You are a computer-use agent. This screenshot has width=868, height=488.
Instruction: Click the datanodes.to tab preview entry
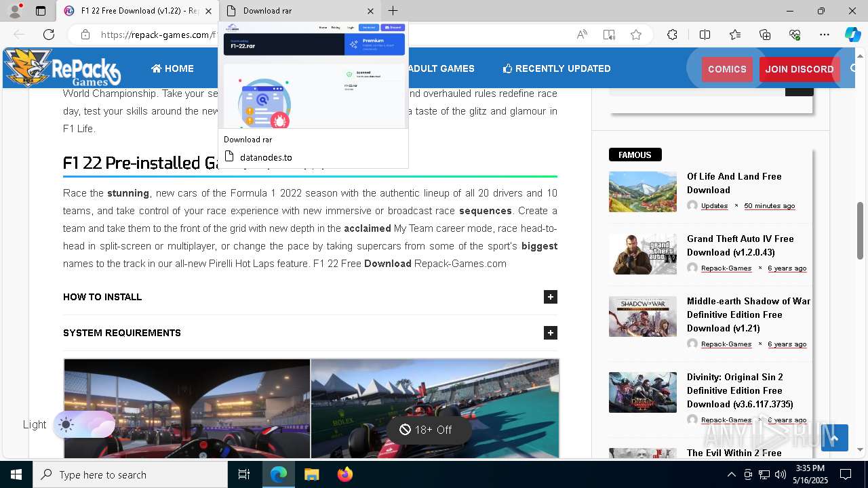(266, 157)
